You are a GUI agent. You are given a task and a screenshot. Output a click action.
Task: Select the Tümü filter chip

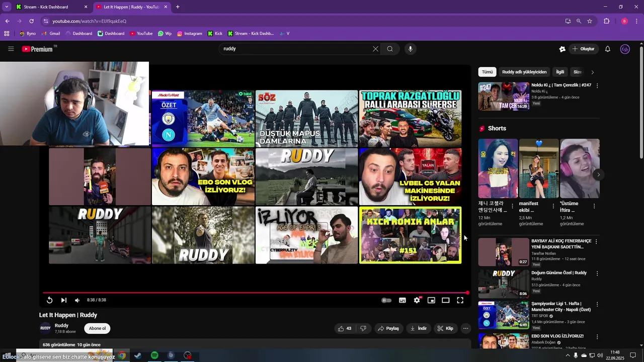487,72
